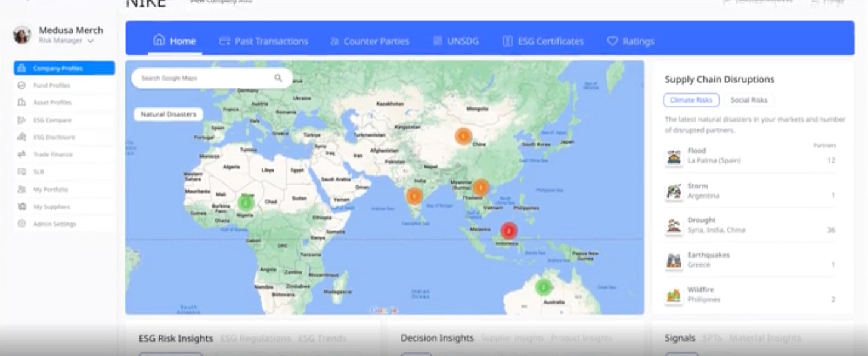Image resolution: width=868 pixels, height=356 pixels.
Task: Select the ESG Regulations tab
Action: point(256,338)
